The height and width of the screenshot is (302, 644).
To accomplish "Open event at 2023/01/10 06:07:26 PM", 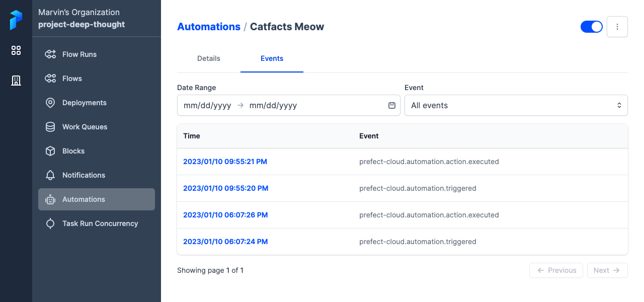I will point(225,215).
